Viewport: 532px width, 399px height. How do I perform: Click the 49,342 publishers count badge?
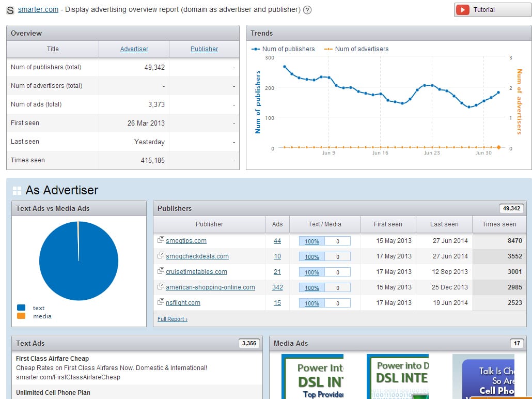511,208
